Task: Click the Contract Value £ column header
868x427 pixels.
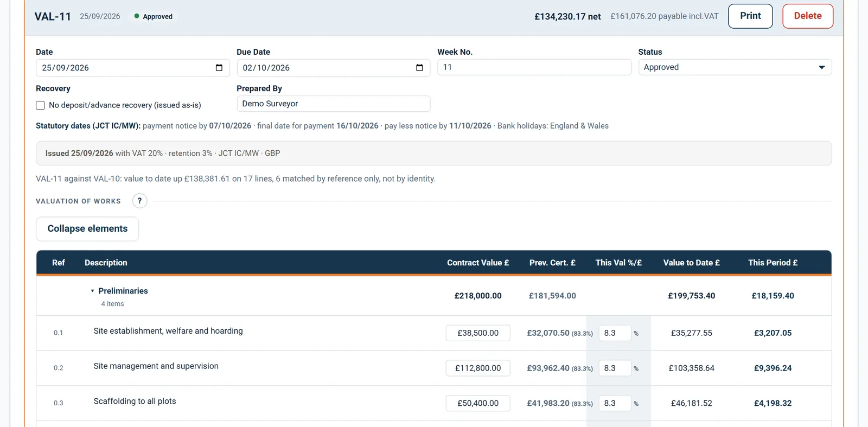Action: tap(478, 263)
